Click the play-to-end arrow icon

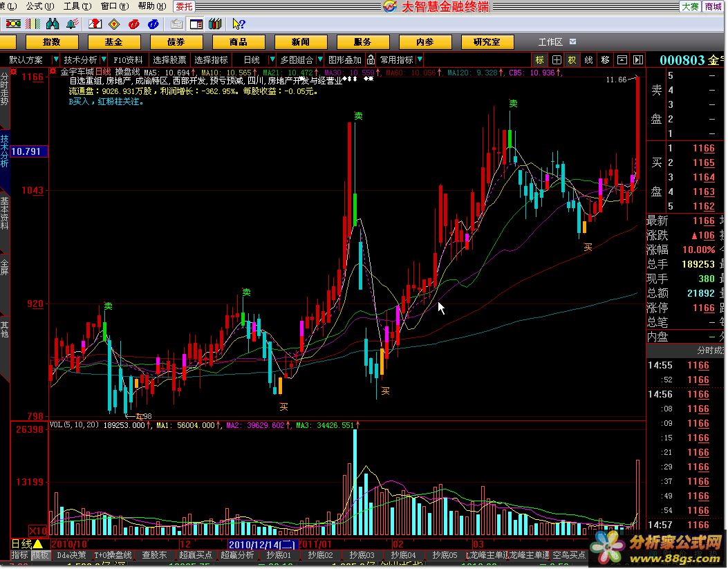(638, 60)
